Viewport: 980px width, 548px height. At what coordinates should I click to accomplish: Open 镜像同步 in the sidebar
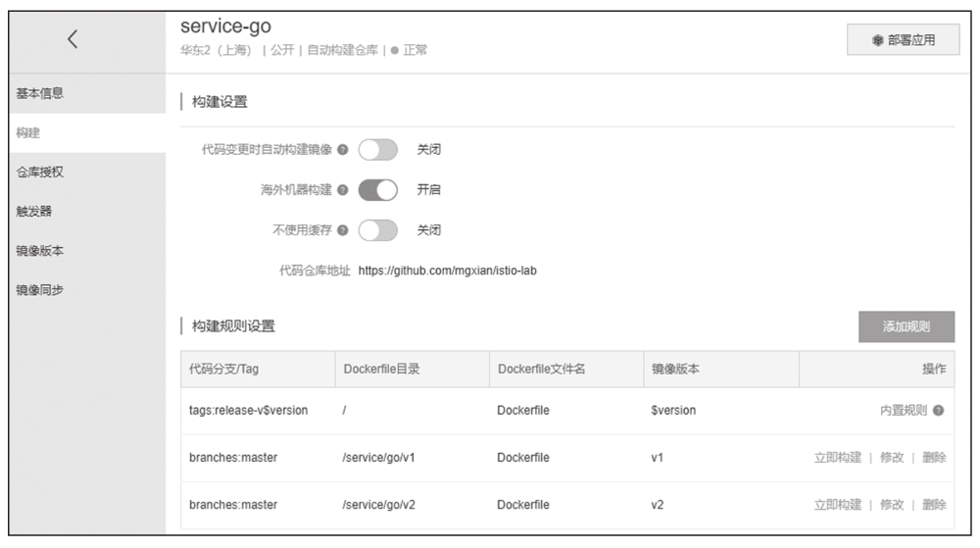point(41,290)
